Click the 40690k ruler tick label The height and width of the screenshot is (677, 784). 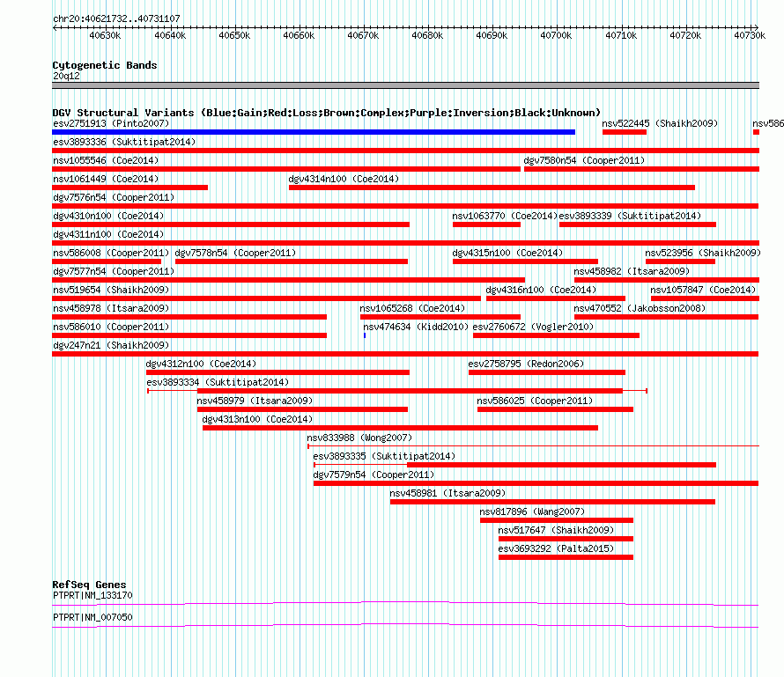(x=492, y=35)
